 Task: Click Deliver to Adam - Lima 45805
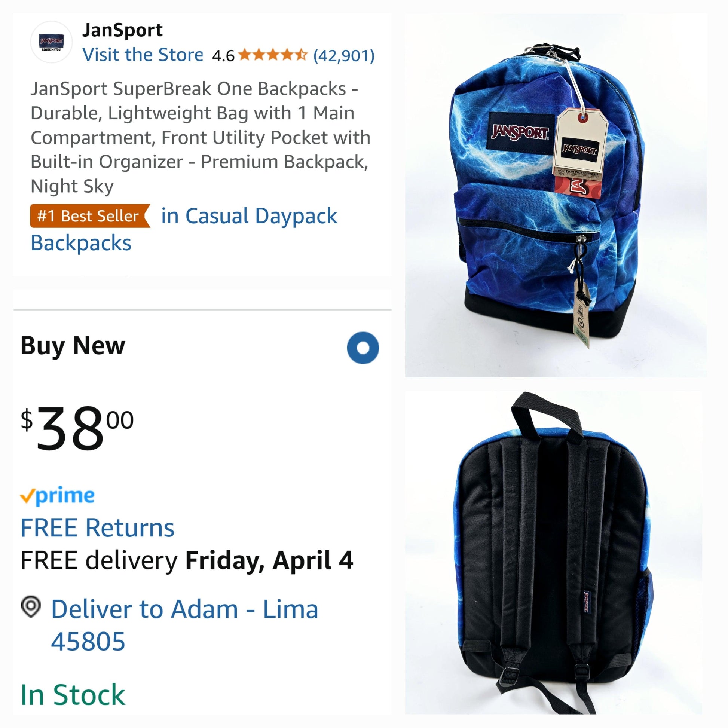185,625
